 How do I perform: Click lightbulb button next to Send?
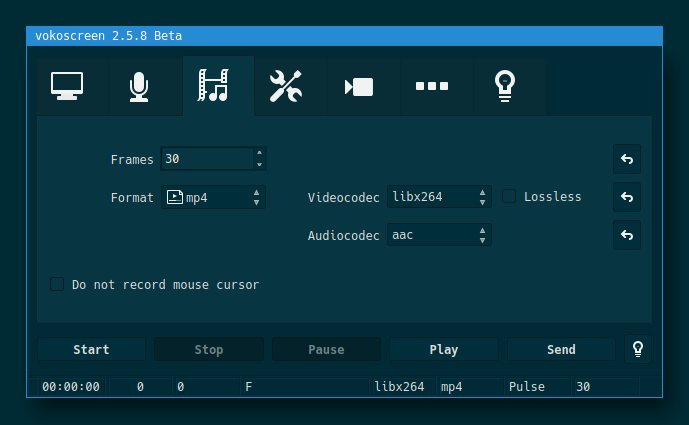click(x=637, y=349)
